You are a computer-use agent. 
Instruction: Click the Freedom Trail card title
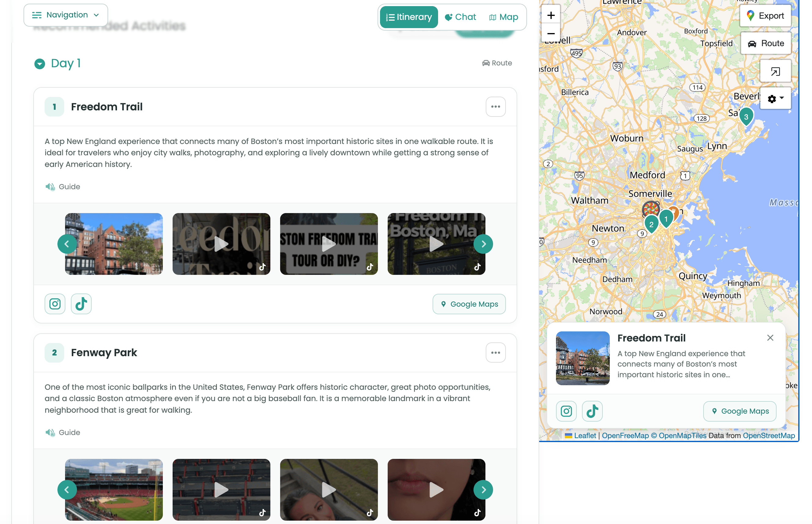[x=107, y=107]
